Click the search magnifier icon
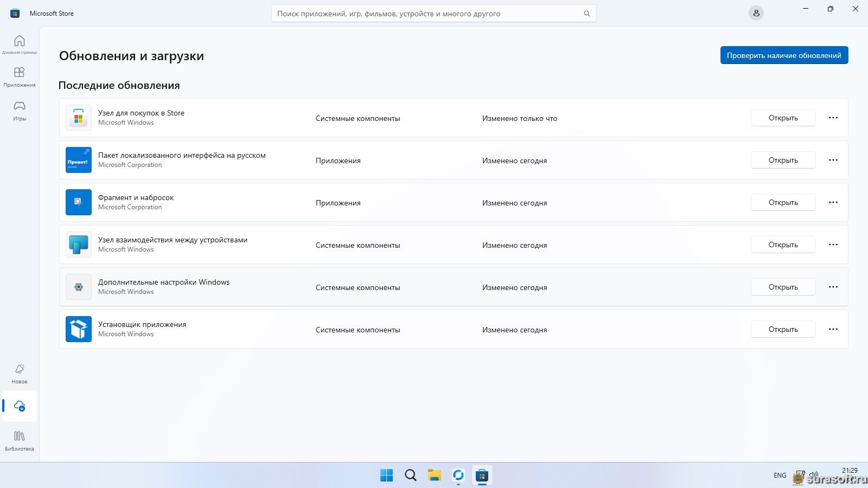 point(586,14)
